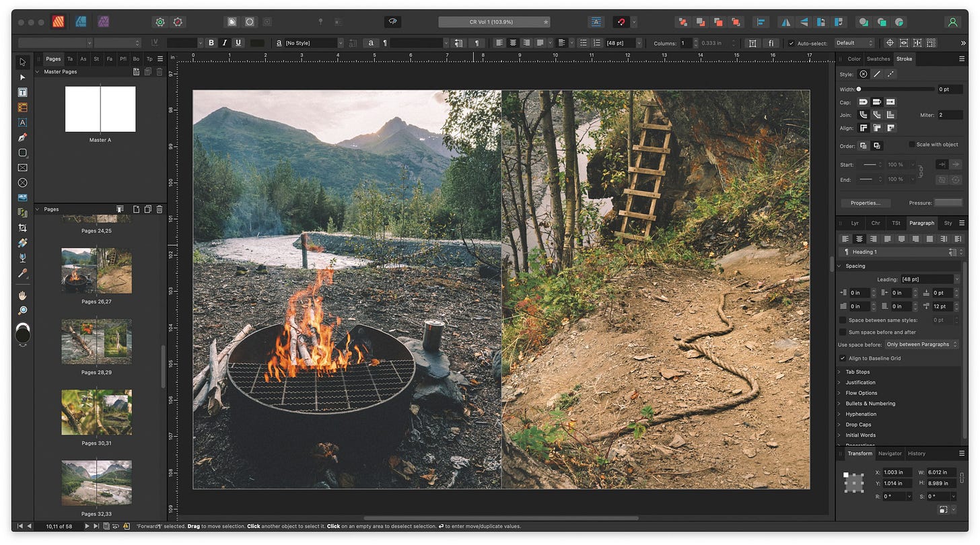Expand the Bullets & Numbering section
Image resolution: width=980 pixels, height=545 pixels.
tap(839, 404)
